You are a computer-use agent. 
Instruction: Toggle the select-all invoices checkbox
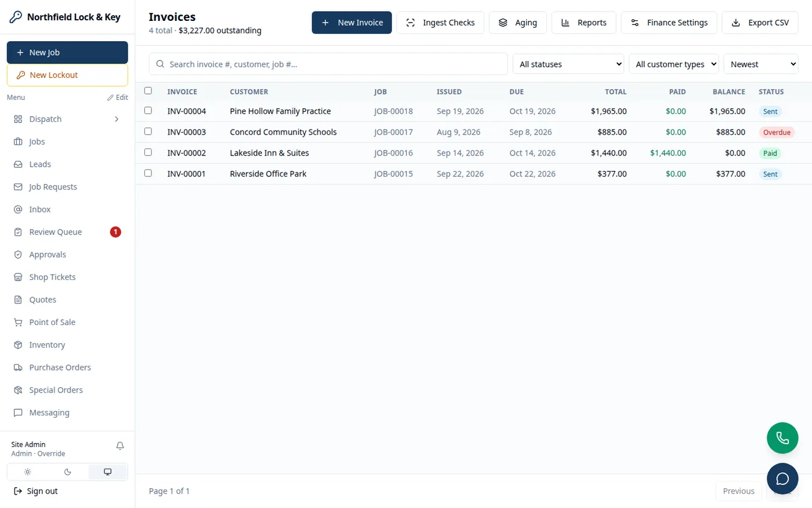tap(148, 91)
